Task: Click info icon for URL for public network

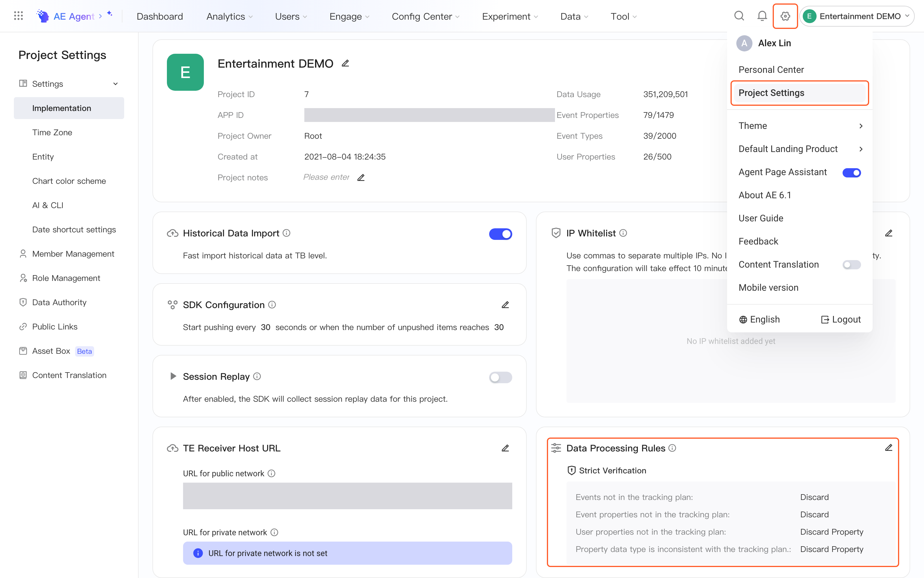Action: (271, 474)
